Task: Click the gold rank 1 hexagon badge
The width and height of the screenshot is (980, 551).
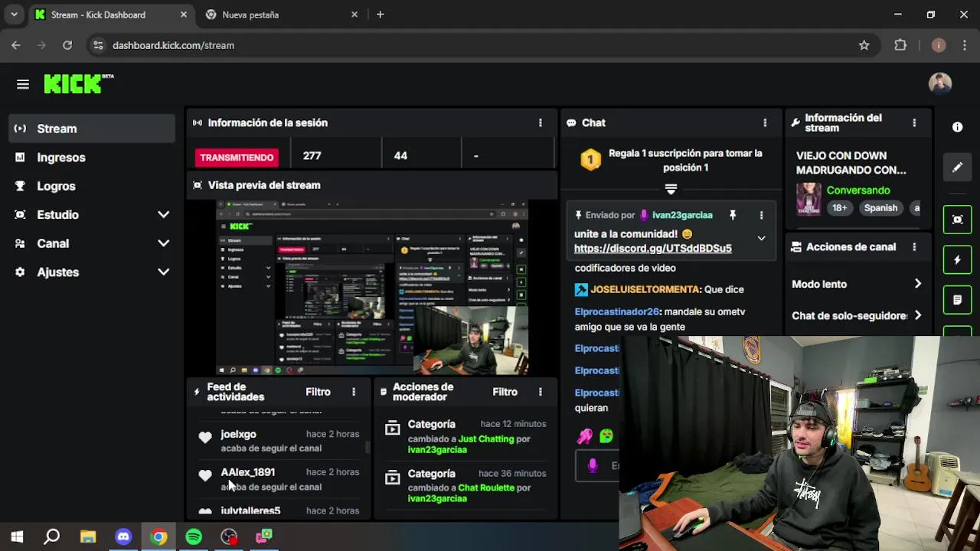Action: pyautogui.click(x=590, y=159)
